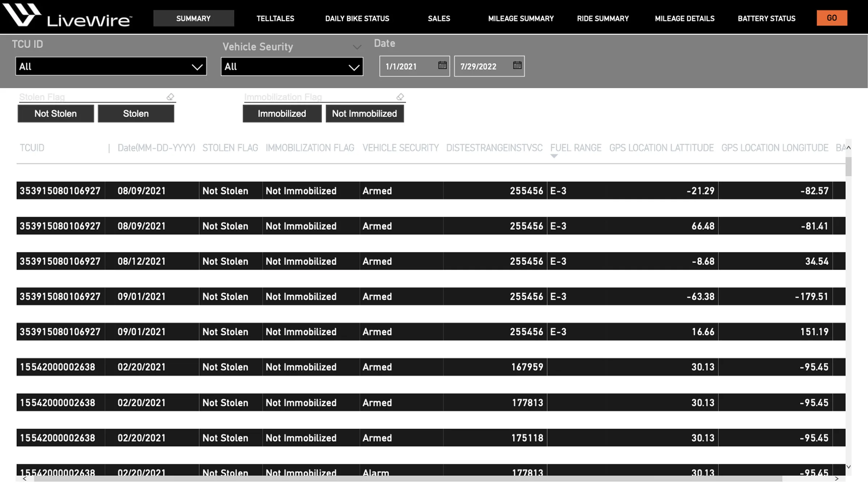Expand the Vehicle Seurity header chevron
The image size is (868, 484).
click(357, 47)
